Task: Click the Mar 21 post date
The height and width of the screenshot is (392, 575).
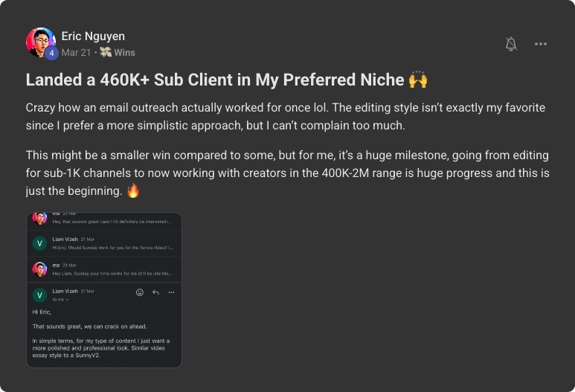Action: 76,53
